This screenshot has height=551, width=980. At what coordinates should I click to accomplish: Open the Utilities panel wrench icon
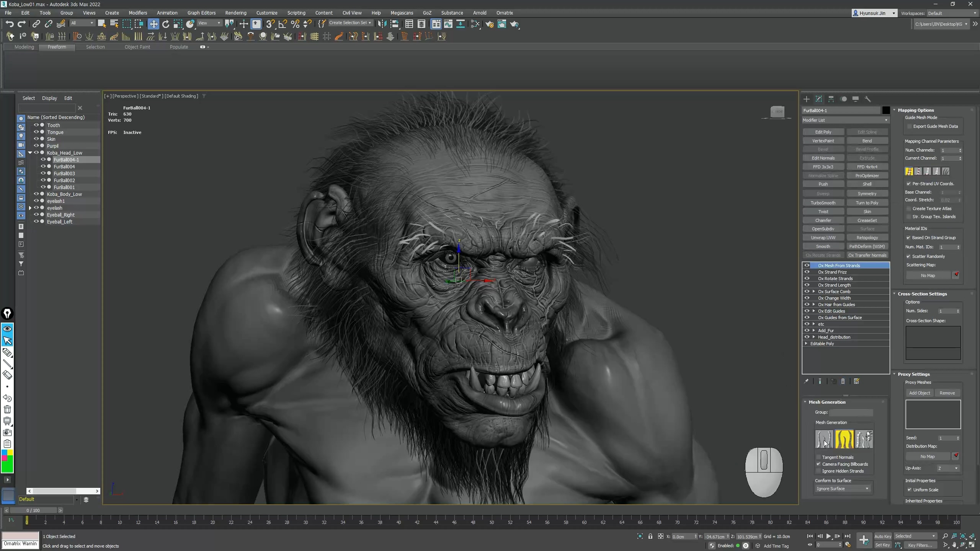[868, 99]
